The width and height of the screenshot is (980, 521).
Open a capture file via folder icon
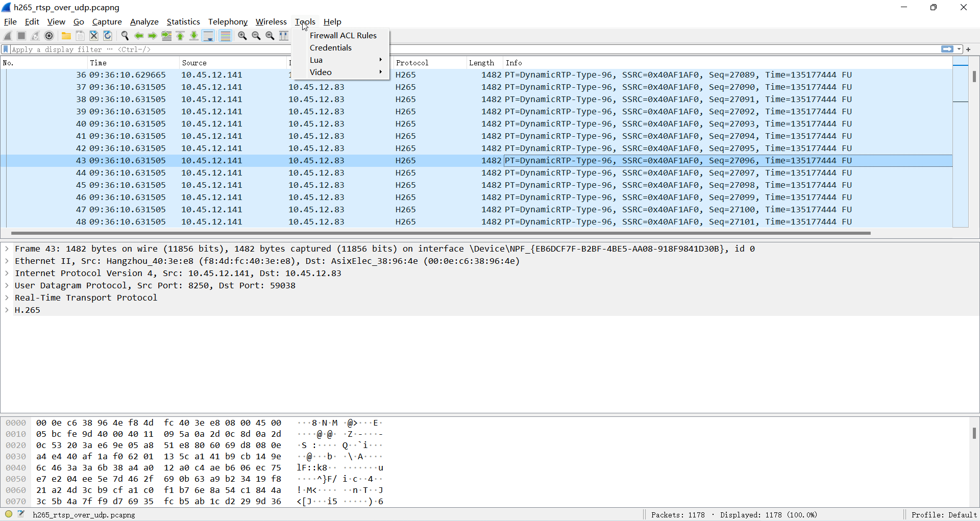click(x=66, y=36)
